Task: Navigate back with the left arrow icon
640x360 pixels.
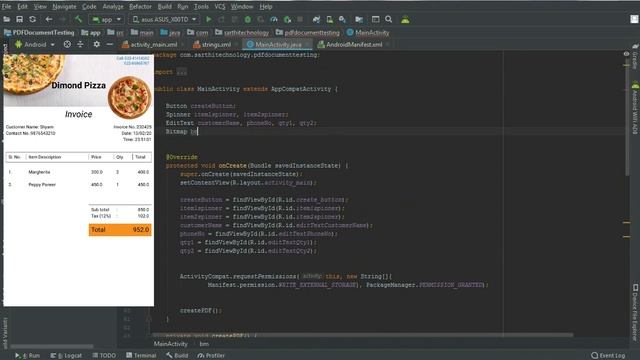Action: 49,19
